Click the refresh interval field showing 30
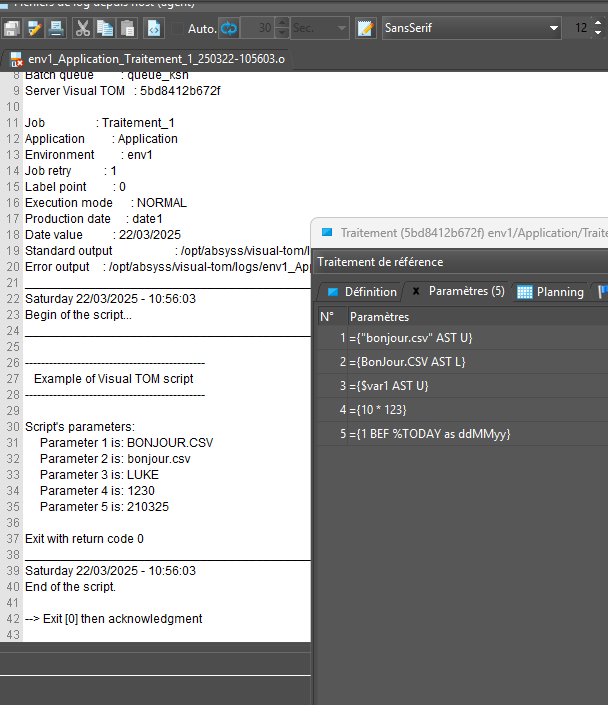608x705 pixels. pos(258,28)
